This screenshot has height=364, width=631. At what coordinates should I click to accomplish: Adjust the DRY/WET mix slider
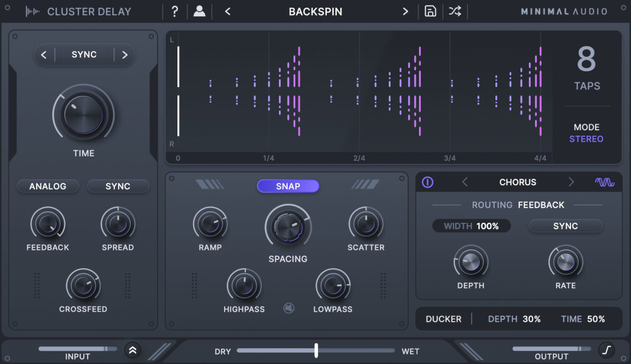pos(316,351)
